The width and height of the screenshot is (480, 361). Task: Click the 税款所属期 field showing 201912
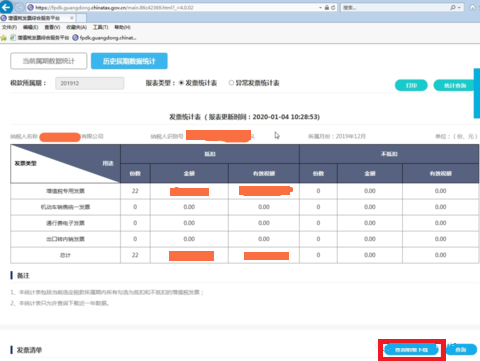click(x=90, y=83)
